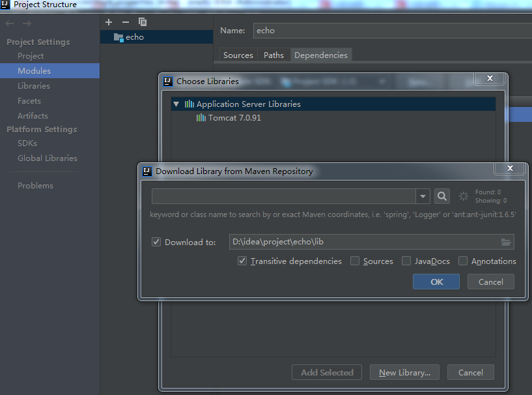Viewport: 532px width, 395px height.
Task: Copy the module using copy icon
Action: [x=143, y=22]
